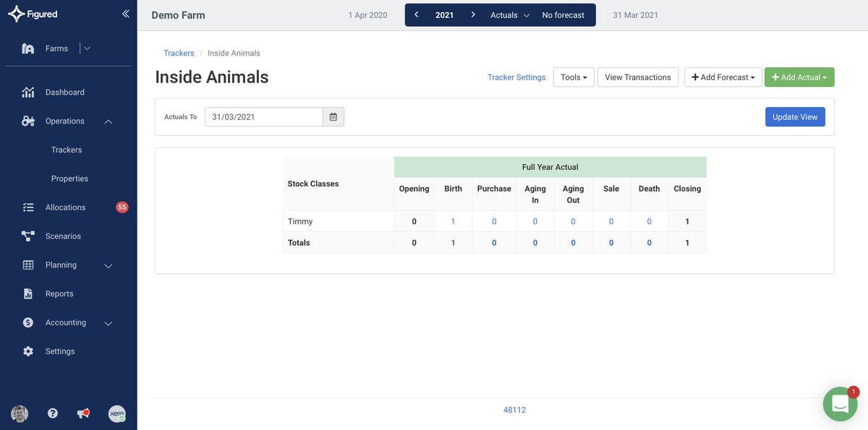This screenshot has width=868, height=430.
Task: Open Reports from the sidebar
Action: click(59, 294)
